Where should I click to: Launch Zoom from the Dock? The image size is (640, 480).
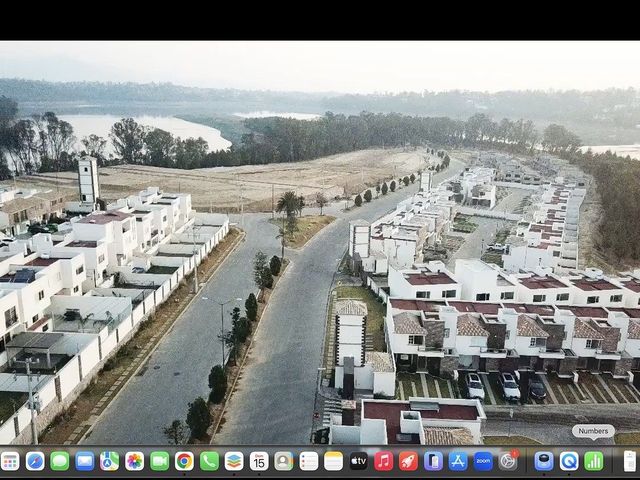pyautogui.click(x=483, y=461)
